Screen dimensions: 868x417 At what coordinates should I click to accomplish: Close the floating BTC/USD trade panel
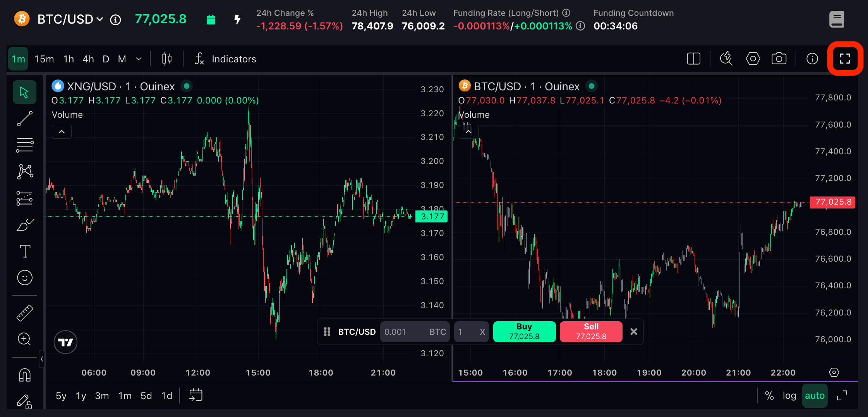coord(634,332)
